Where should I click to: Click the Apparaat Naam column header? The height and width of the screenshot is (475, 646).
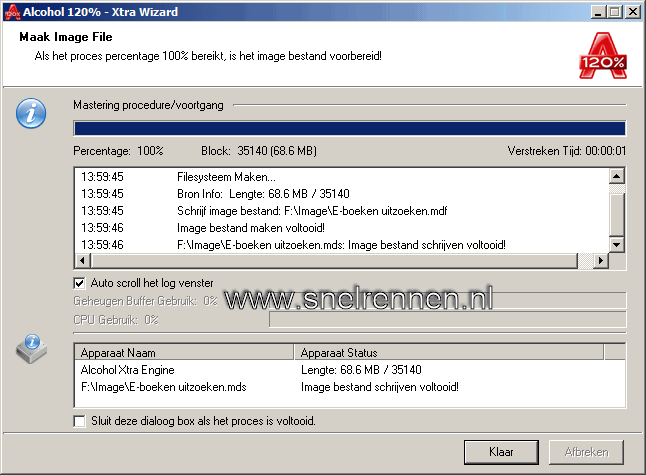tap(184, 353)
